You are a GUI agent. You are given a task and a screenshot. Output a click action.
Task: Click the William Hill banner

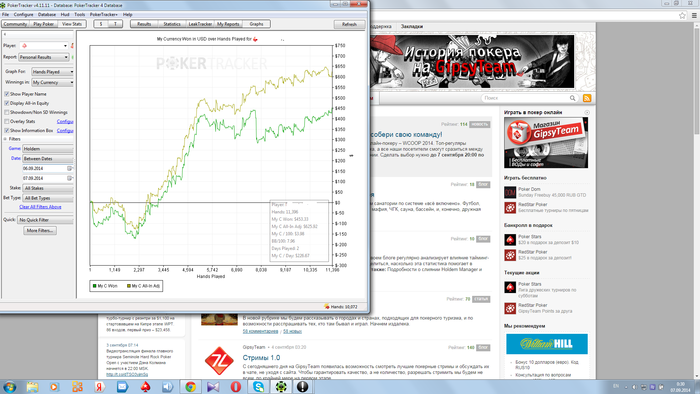[547, 344]
